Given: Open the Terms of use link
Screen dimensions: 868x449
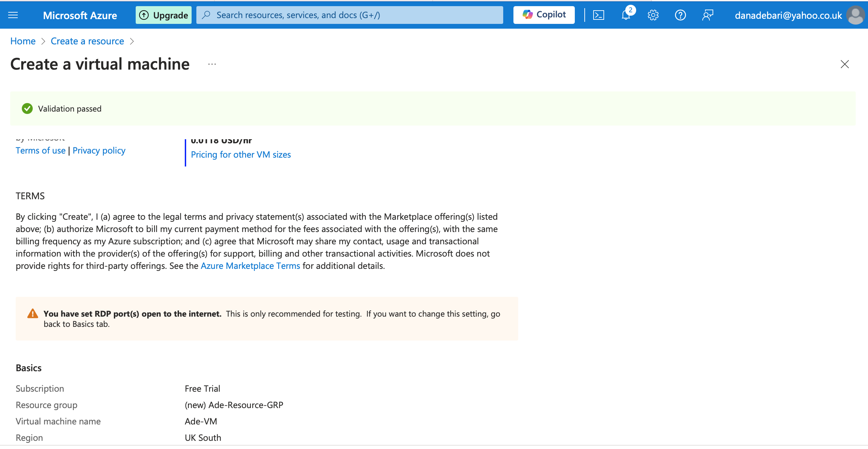Looking at the screenshot, I should [41, 150].
